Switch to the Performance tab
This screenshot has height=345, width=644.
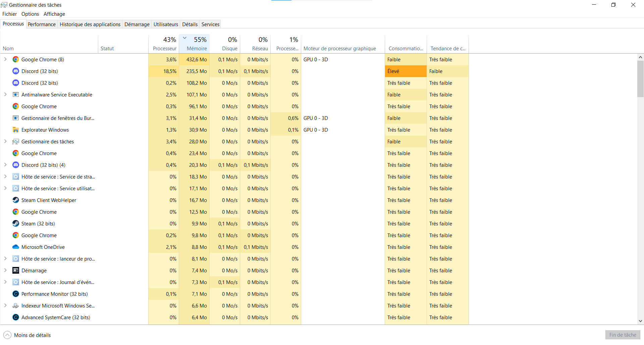pyautogui.click(x=42, y=24)
